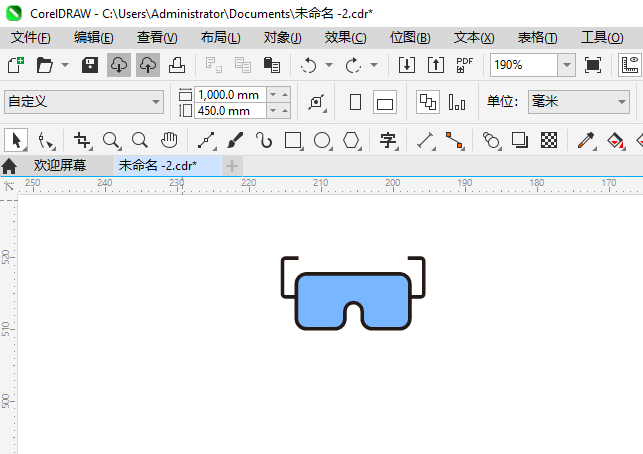Redo the last action

(x=353, y=65)
